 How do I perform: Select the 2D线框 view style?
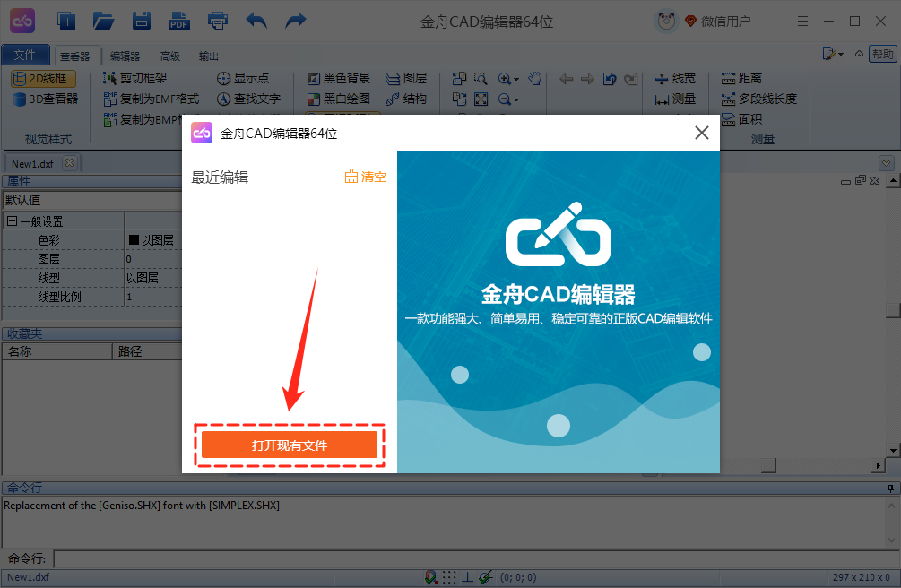point(43,78)
